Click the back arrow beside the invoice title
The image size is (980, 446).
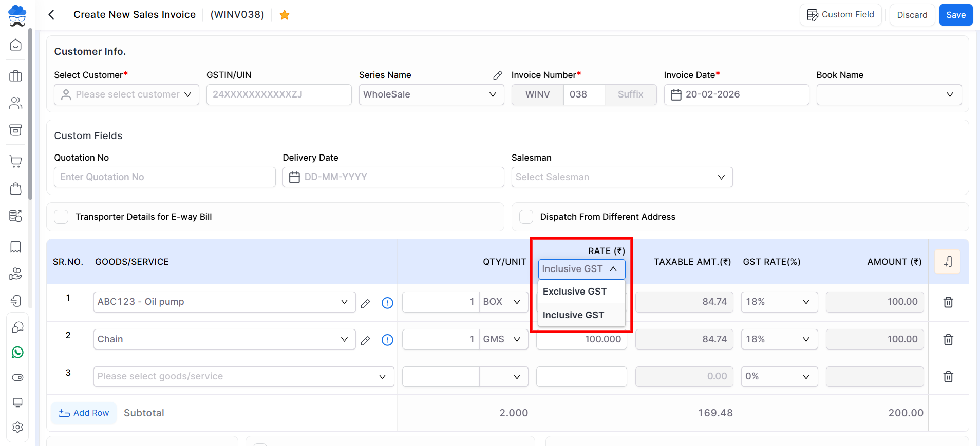click(51, 15)
